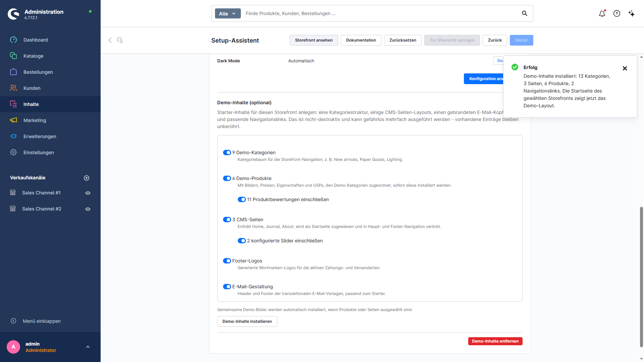Open the content tree icon beside the back arrow
Image resolution: width=644 pixels, height=362 pixels.
(x=120, y=40)
